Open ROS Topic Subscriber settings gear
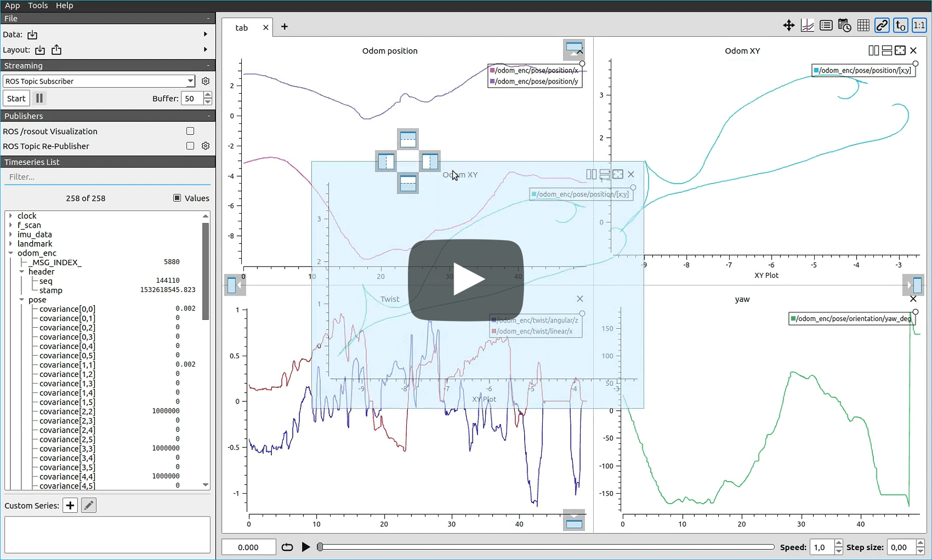The image size is (932, 560). click(x=205, y=81)
